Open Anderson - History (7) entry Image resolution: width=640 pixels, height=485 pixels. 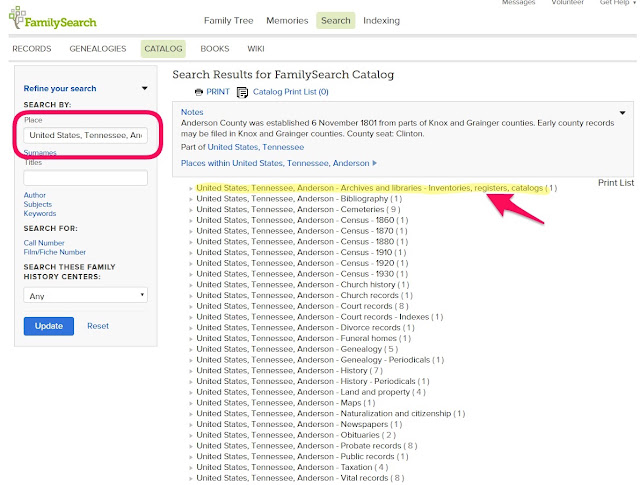pos(289,371)
